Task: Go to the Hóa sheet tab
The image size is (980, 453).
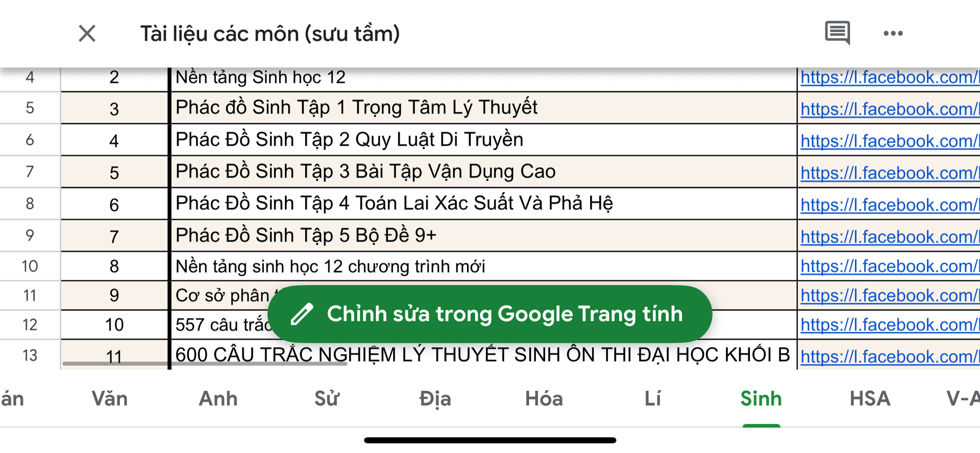Action: (x=544, y=398)
